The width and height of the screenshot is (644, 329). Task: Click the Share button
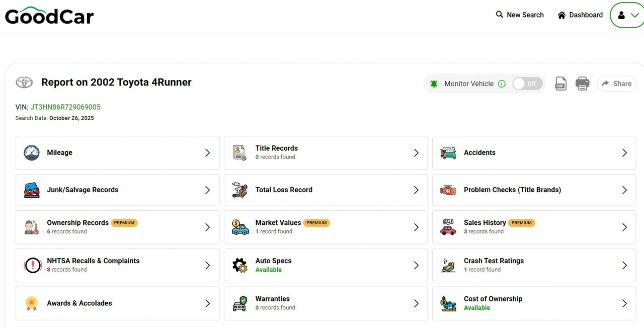(x=617, y=84)
